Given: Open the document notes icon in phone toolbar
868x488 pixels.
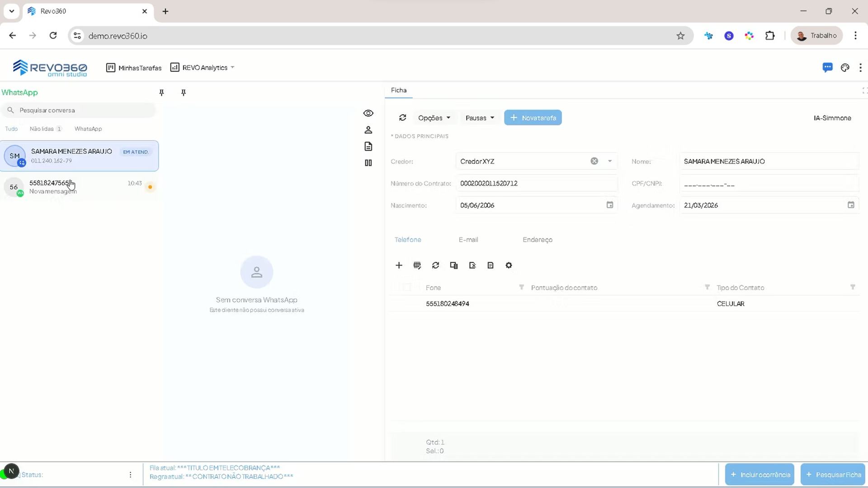Looking at the screenshot, I should (x=491, y=265).
